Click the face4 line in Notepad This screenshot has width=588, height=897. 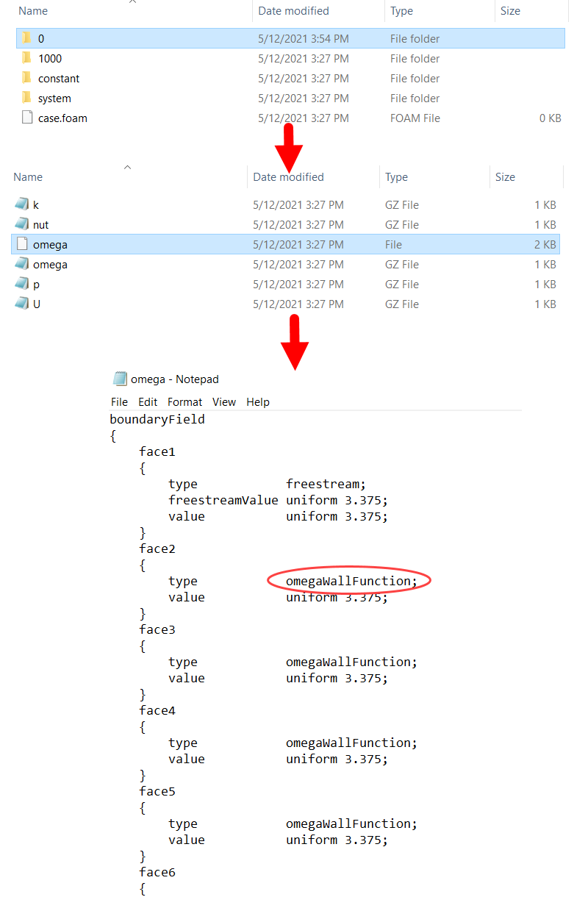157,710
